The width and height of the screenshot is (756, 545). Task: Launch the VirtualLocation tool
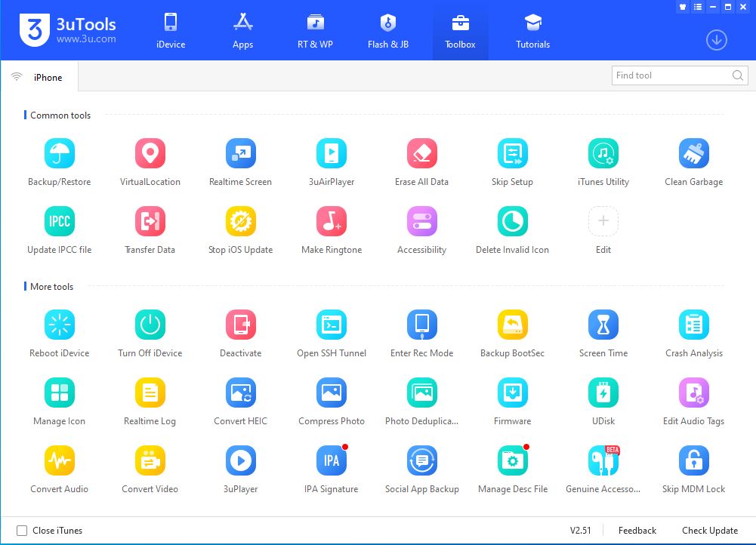(150, 154)
